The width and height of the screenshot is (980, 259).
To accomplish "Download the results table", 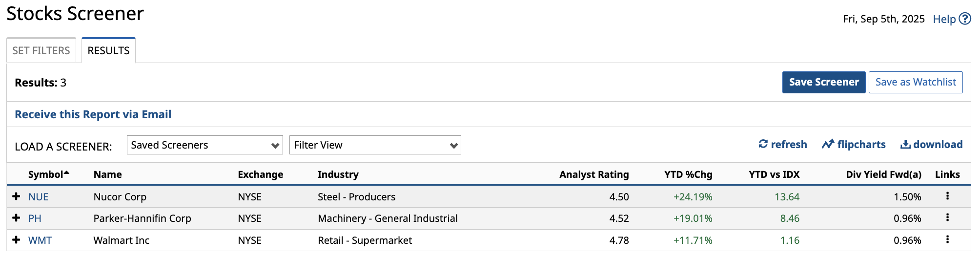I will click(x=931, y=144).
